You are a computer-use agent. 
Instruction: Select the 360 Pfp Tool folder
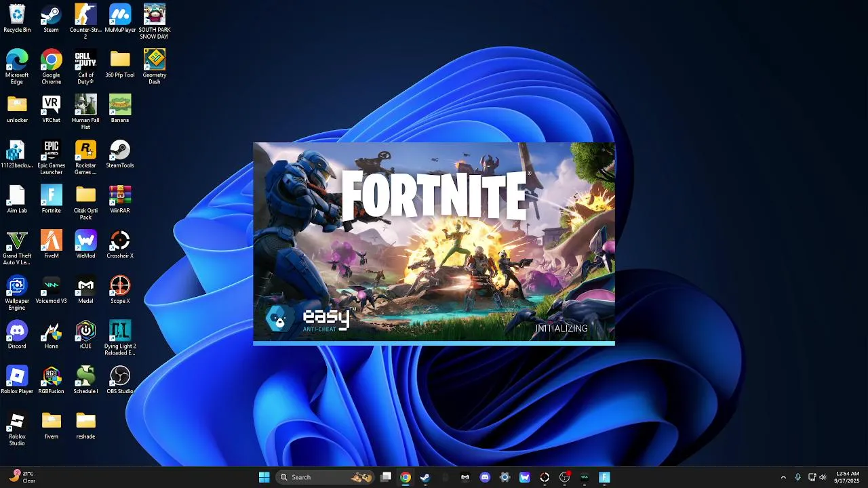[120, 64]
